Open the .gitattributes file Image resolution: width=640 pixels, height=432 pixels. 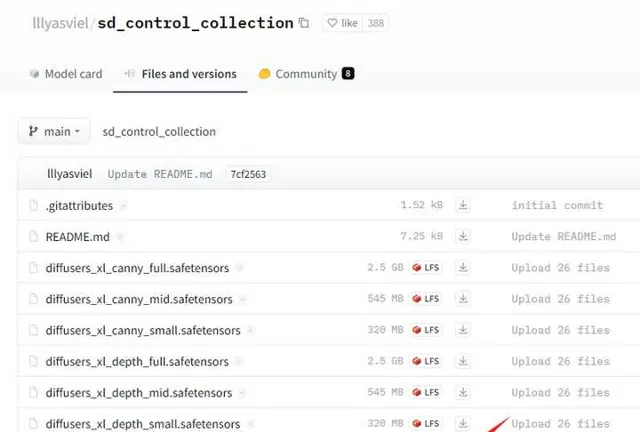point(79,206)
